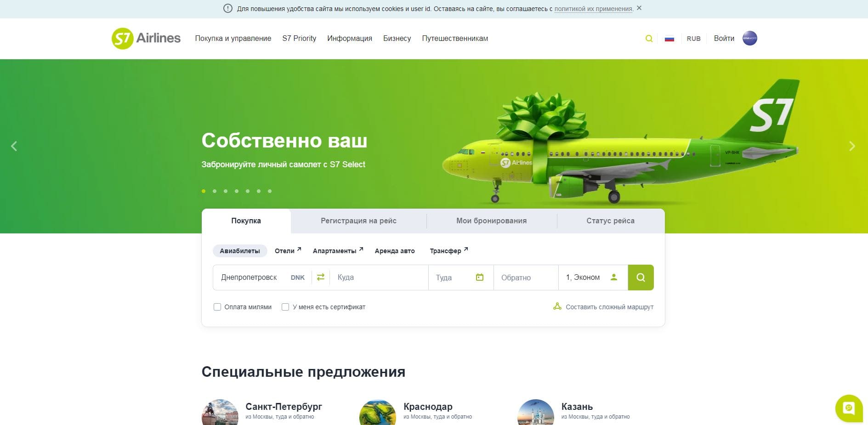Click the Днепропетровск origin field

pos(262,278)
